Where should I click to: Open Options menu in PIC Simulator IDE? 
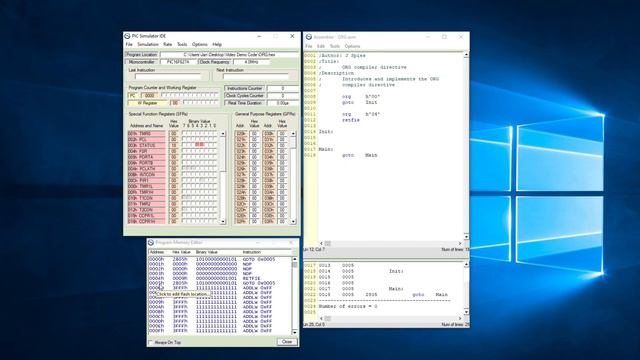point(200,44)
